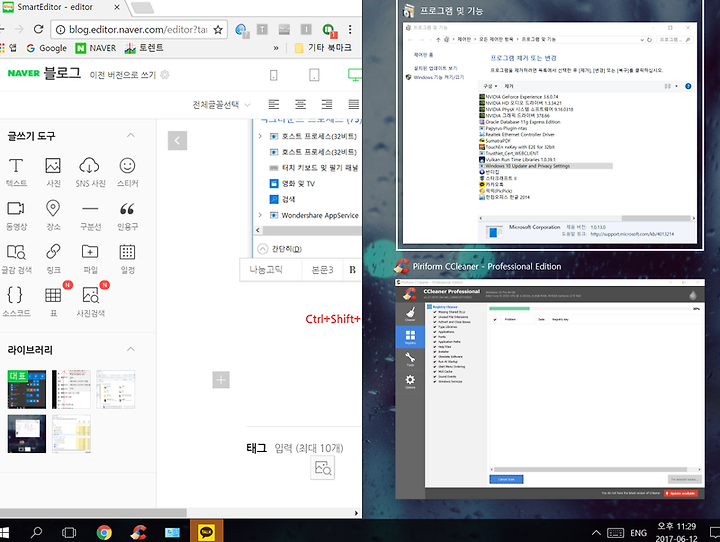The height and width of the screenshot is (542, 720).
Task: Click the settings gear beside 이전 버전으로 쓰기
Action: point(165,74)
